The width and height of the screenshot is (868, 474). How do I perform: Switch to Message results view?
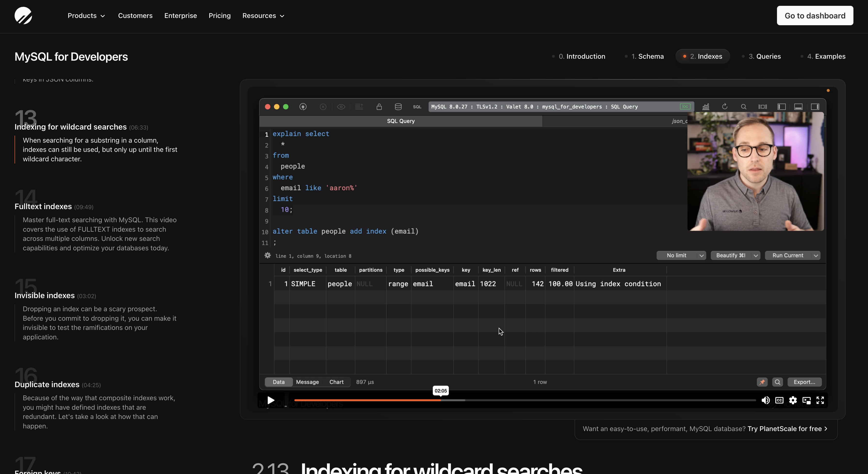click(307, 382)
